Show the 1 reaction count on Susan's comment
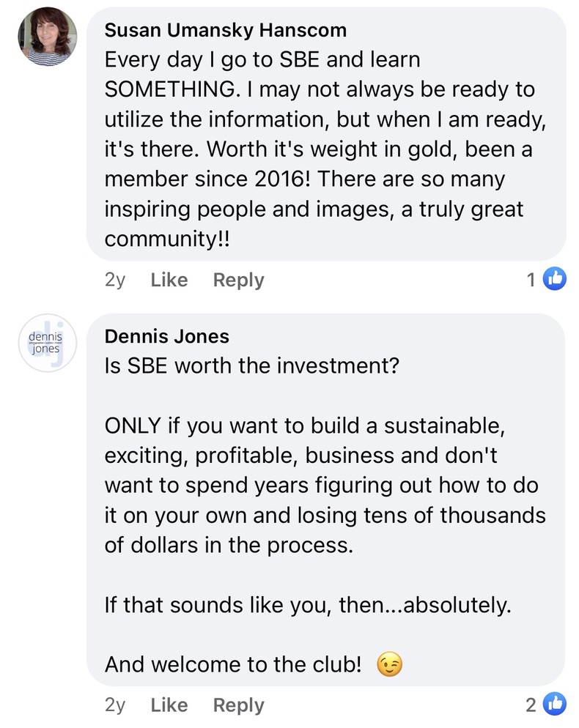The height and width of the screenshot is (728, 579). 531,280
